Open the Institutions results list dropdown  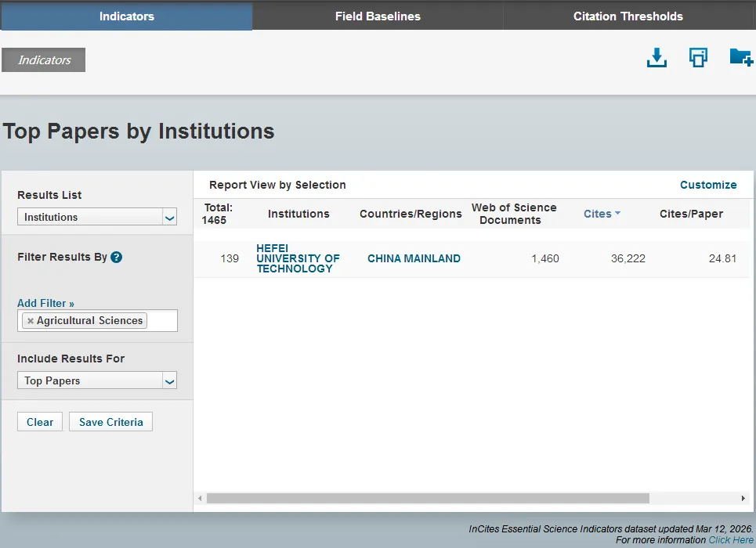[97, 217]
